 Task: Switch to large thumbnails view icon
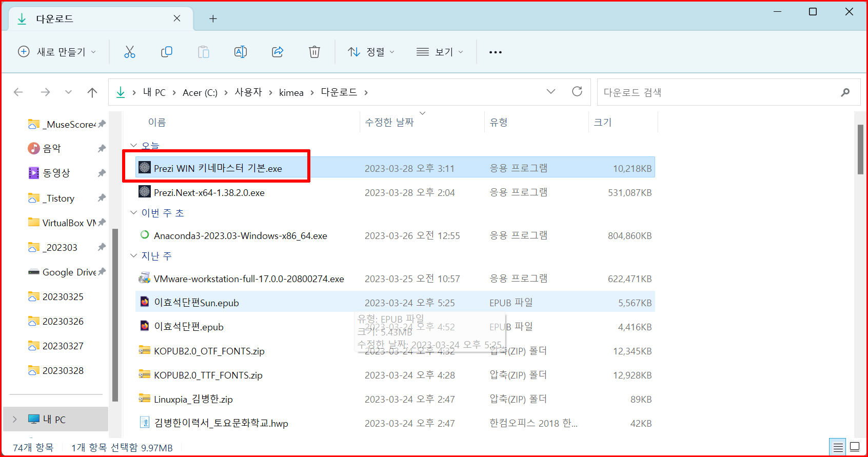[x=855, y=447]
